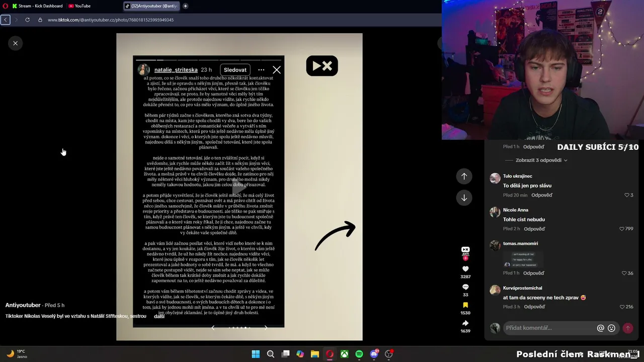Reply to tomas.mamomiri's comment
The height and width of the screenshot is (362, 644).
pyautogui.click(x=534, y=273)
